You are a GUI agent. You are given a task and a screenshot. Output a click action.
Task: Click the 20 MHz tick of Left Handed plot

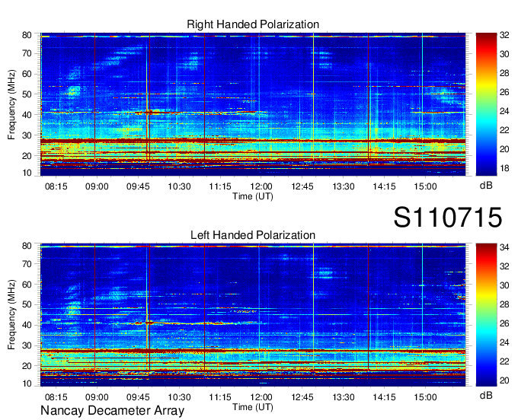click(x=27, y=366)
